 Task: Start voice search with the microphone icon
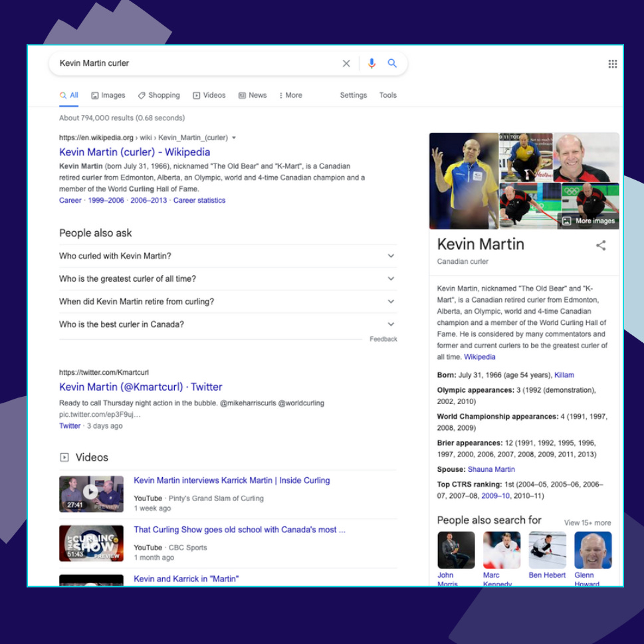(x=372, y=63)
